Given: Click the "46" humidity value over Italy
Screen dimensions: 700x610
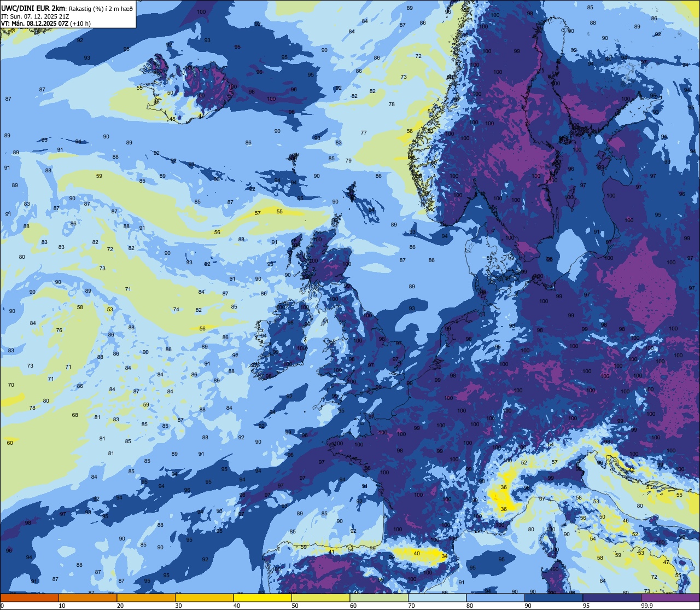Looking at the screenshot, I should pyautogui.click(x=626, y=521).
